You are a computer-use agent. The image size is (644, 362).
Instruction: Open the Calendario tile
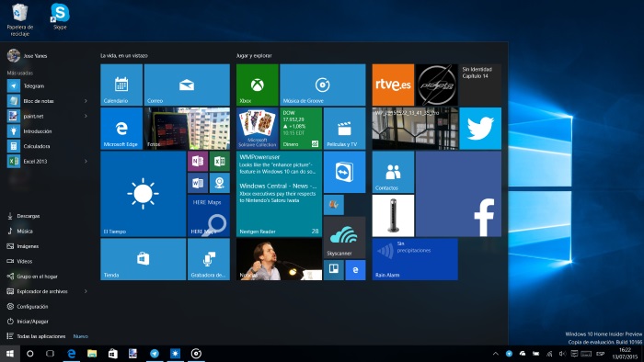click(x=121, y=85)
